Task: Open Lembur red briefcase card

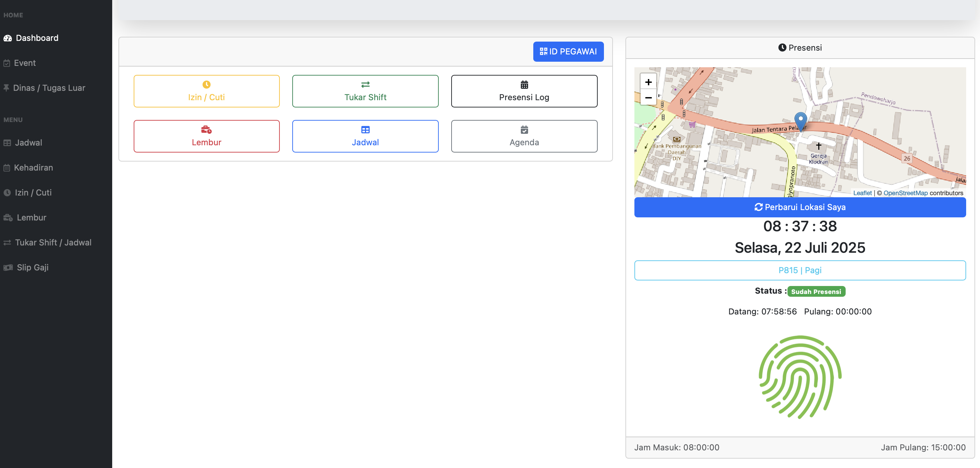Action: (206, 136)
